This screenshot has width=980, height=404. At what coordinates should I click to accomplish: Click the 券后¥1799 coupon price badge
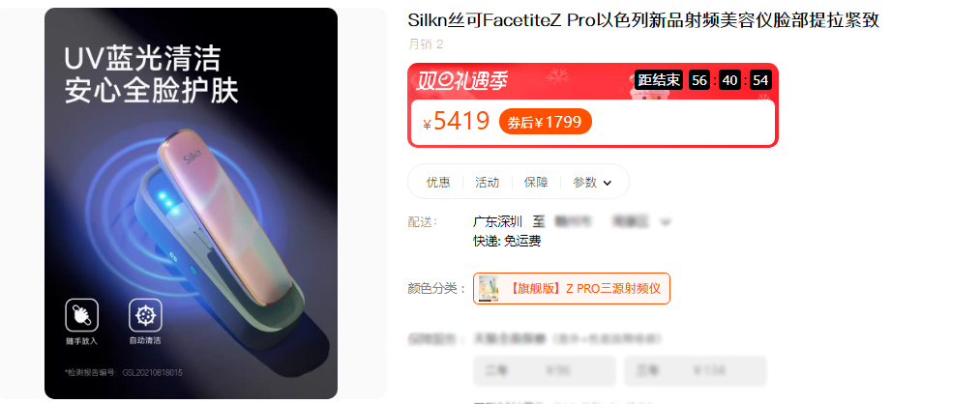point(545,122)
